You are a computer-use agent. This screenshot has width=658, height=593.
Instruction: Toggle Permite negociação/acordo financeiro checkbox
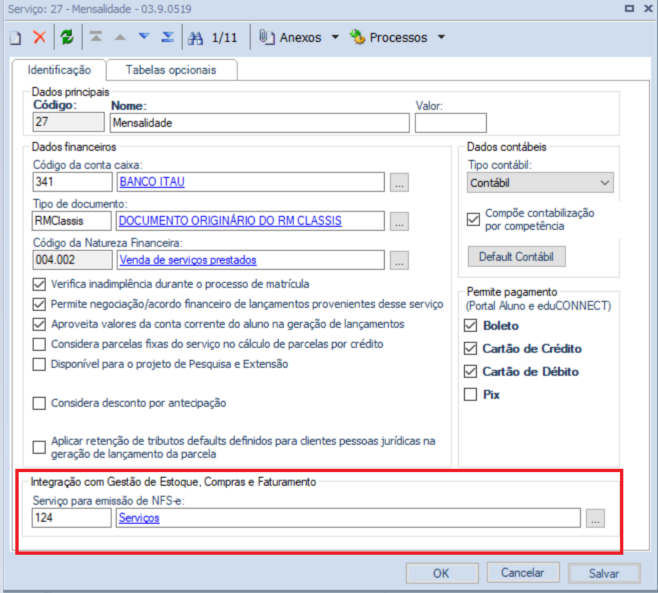39,304
